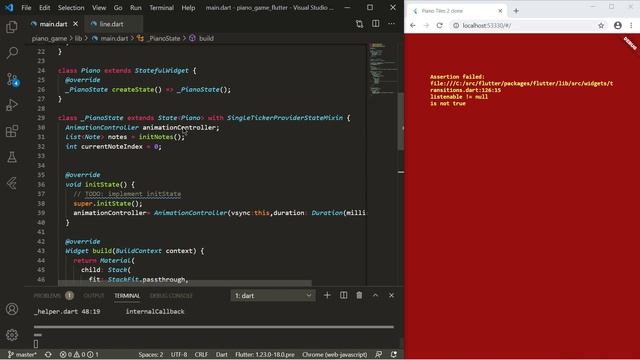Screen dimensions: 640x360
Task: Kill the terminal with trash icon
Action: (x=359, y=295)
